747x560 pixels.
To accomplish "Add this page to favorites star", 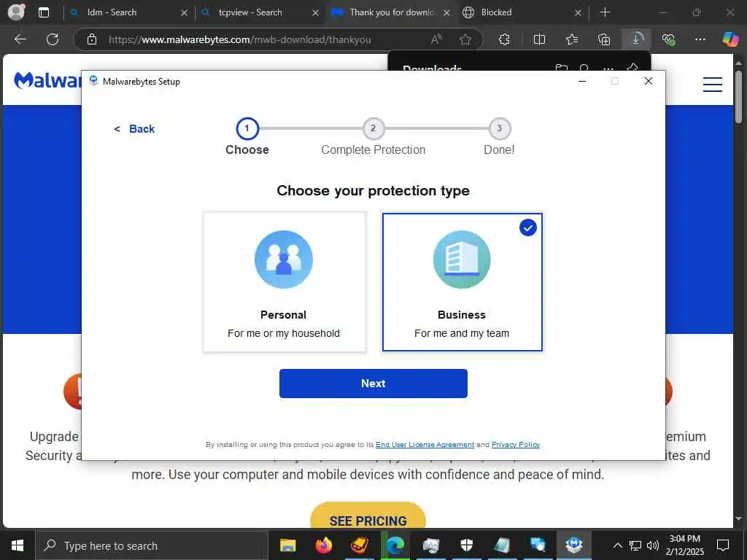I will tap(465, 39).
